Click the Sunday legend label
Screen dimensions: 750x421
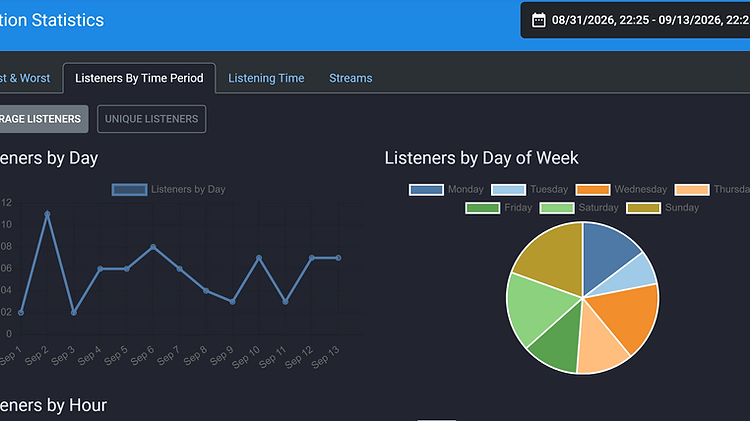coord(682,208)
